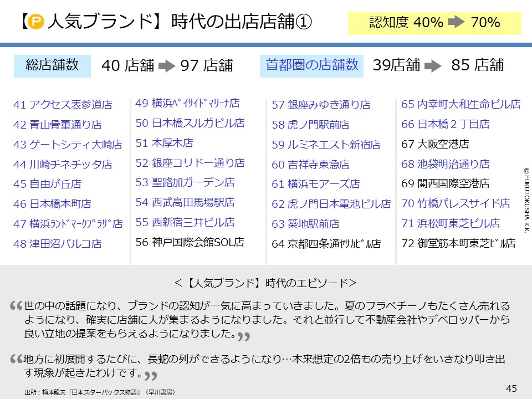The image size is (532, 399).
Task: Open store entry 41 アクセス表参道店
Action: (x=63, y=105)
